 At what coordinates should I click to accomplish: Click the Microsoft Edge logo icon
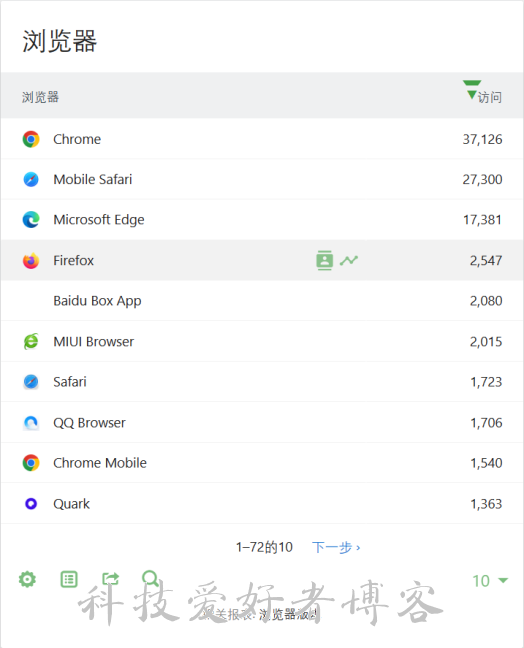click(31, 219)
